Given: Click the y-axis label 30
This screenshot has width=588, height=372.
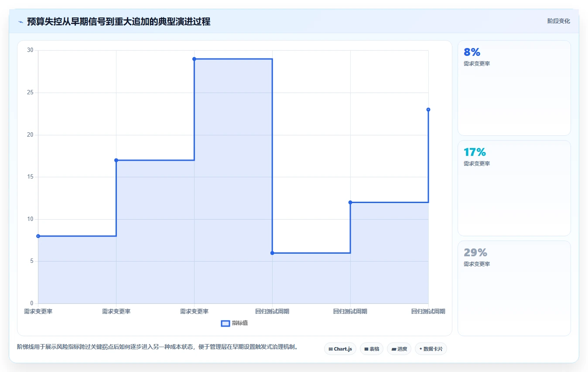Looking at the screenshot, I should coord(30,50).
